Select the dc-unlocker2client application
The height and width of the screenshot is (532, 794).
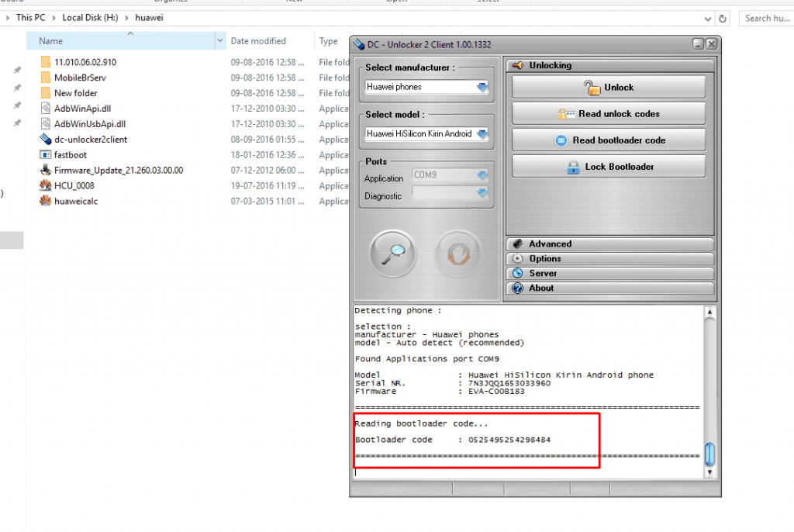[x=91, y=140]
